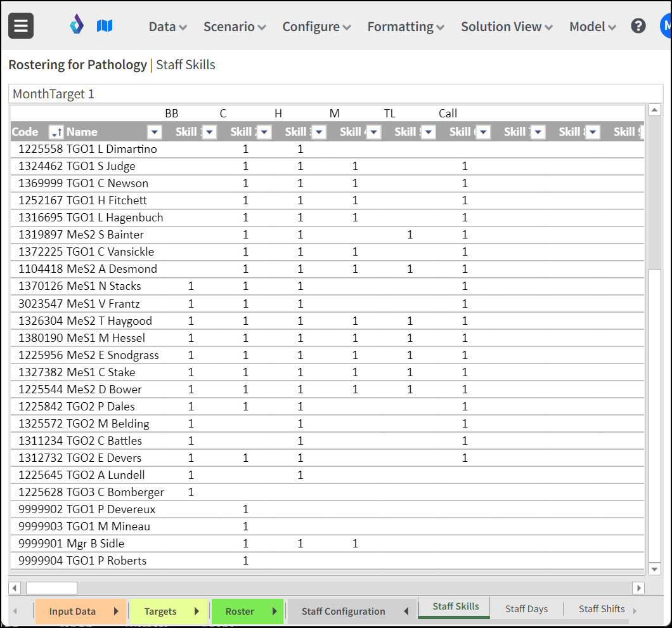Sort by the Code column
The image size is (672, 628).
[x=56, y=132]
